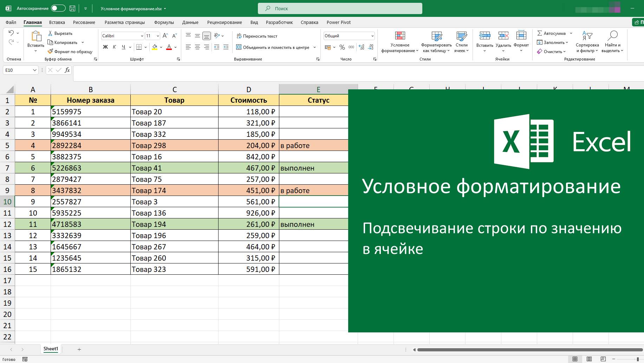Open Cell Styles (Стили ячеек)
644x363 pixels.
pyautogui.click(x=461, y=42)
